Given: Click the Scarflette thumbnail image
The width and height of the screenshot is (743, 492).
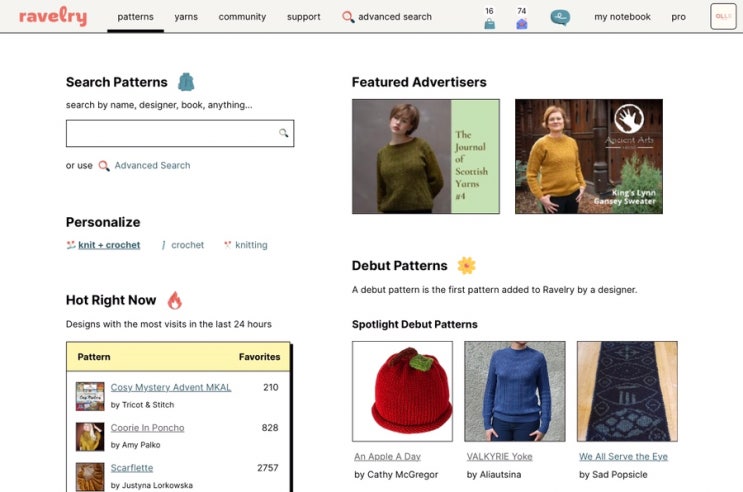Looking at the screenshot, I should click(x=90, y=477).
